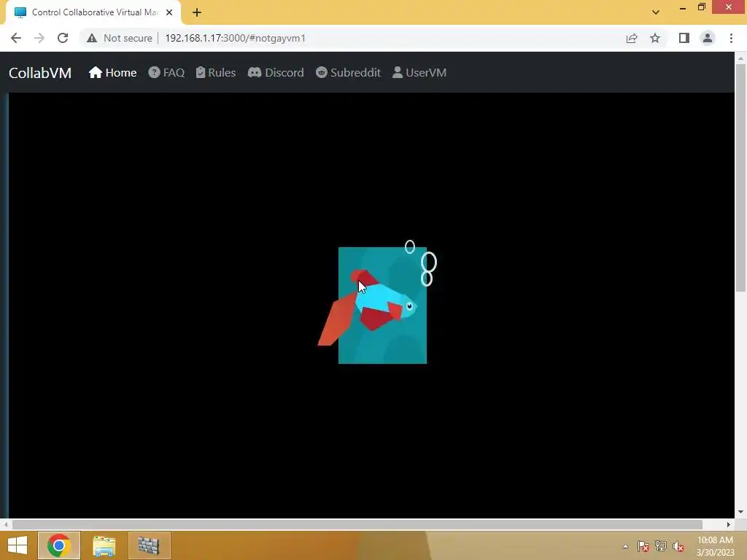The image size is (747, 560).
Task: Click the browser forward arrow
Action: 39,38
